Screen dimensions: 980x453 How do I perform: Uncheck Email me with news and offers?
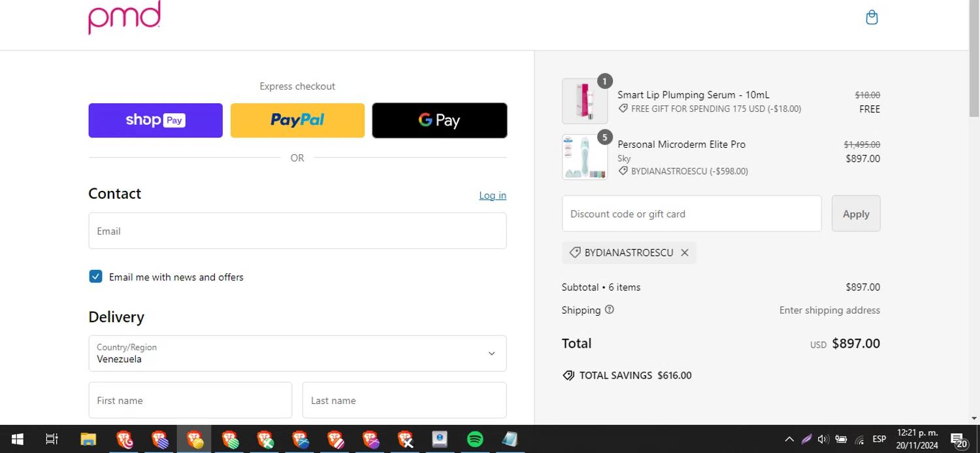pyautogui.click(x=96, y=277)
